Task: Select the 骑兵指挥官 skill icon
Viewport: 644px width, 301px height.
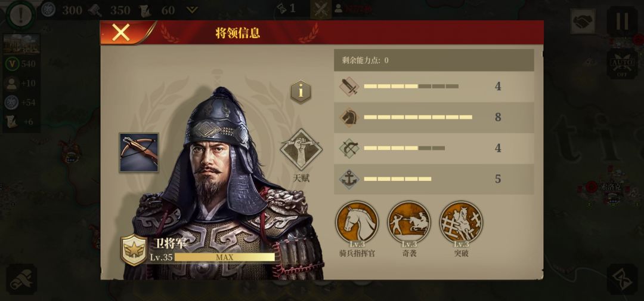Action: [357, 222]
